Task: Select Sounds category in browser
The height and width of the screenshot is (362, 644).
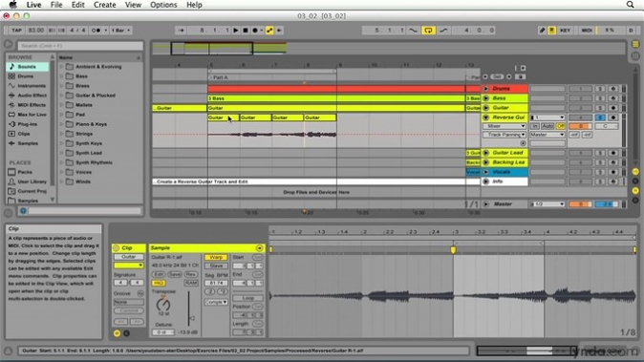Action: tap(27, 67)
